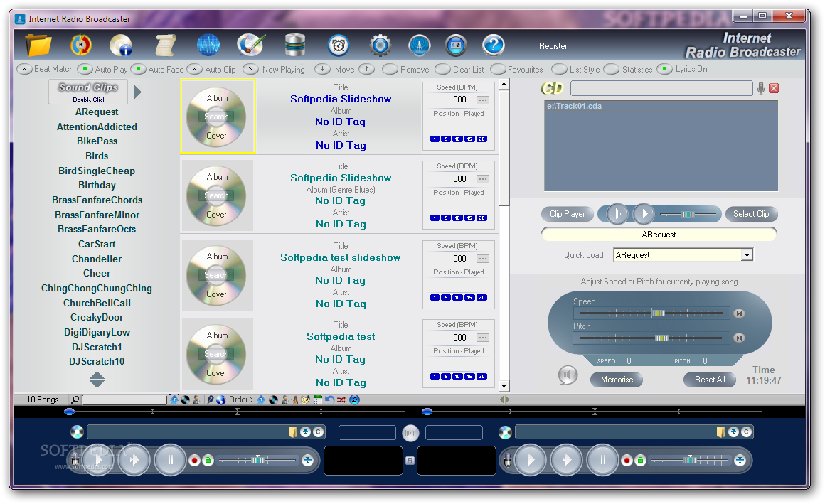
Task: Click BPM ellipsis button for Softpedia test slideshow
Action: pyautogui.click(x=482, y=259)
